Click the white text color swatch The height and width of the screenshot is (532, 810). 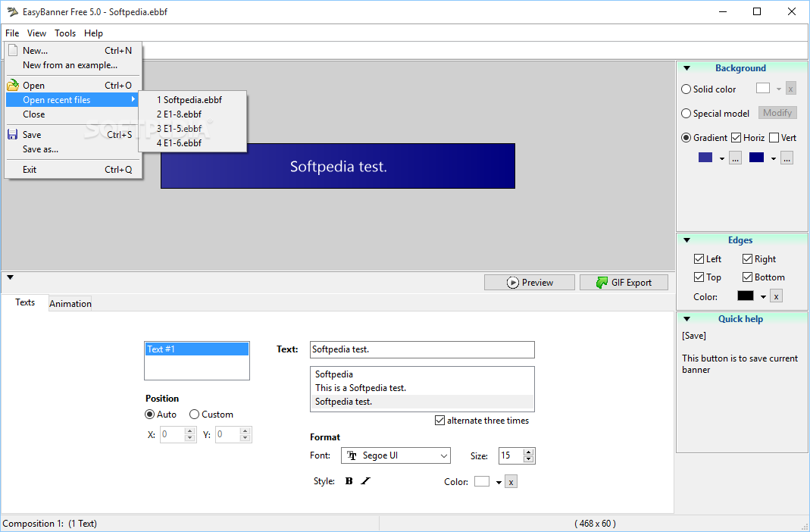[482, 481]
